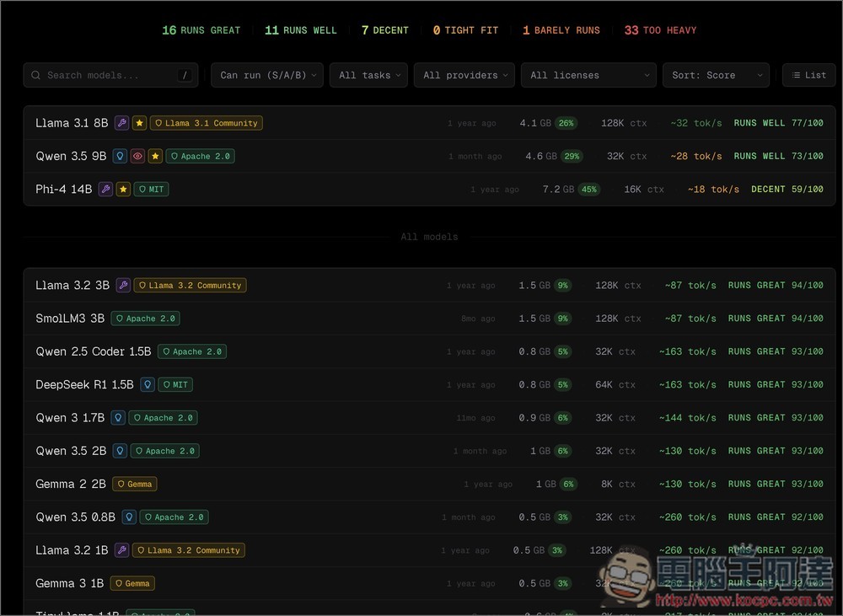Click the wrench icon beside Llama 3.1 8B

coord(121,123)
